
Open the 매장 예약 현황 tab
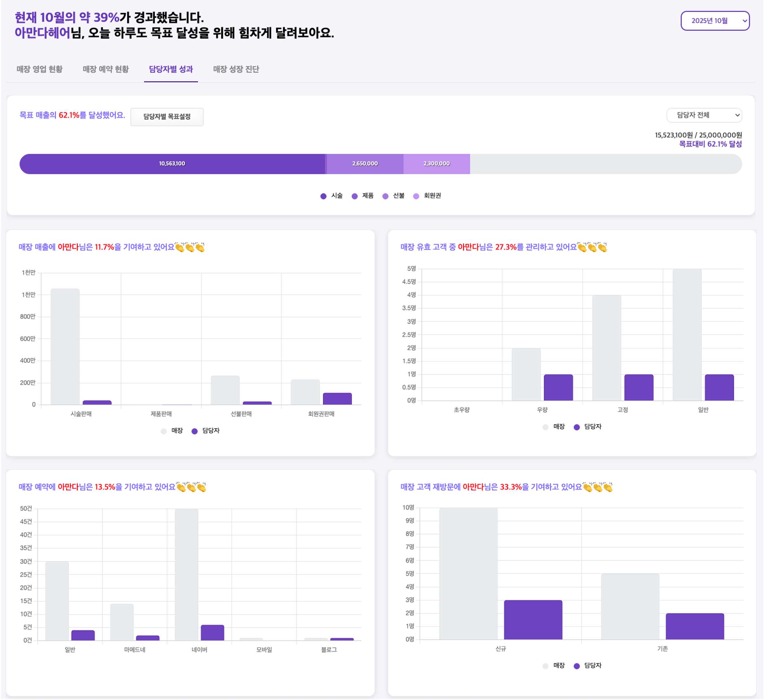tap(106, 69)
